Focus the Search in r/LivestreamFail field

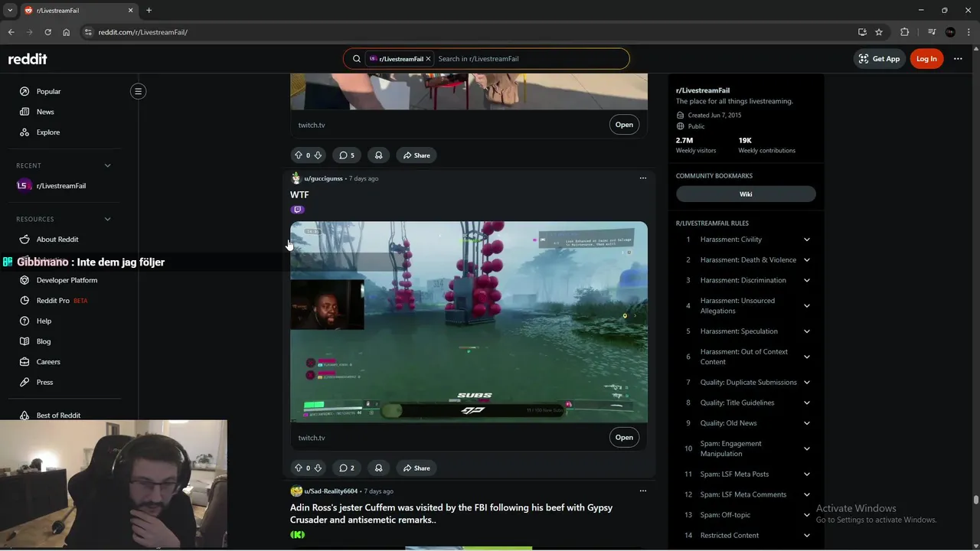pos(531,59)
